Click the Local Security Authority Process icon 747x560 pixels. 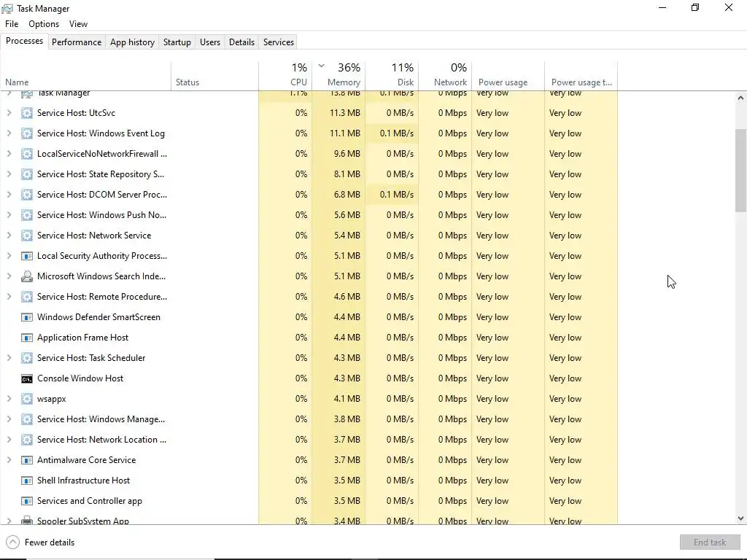tap(27, 256)
